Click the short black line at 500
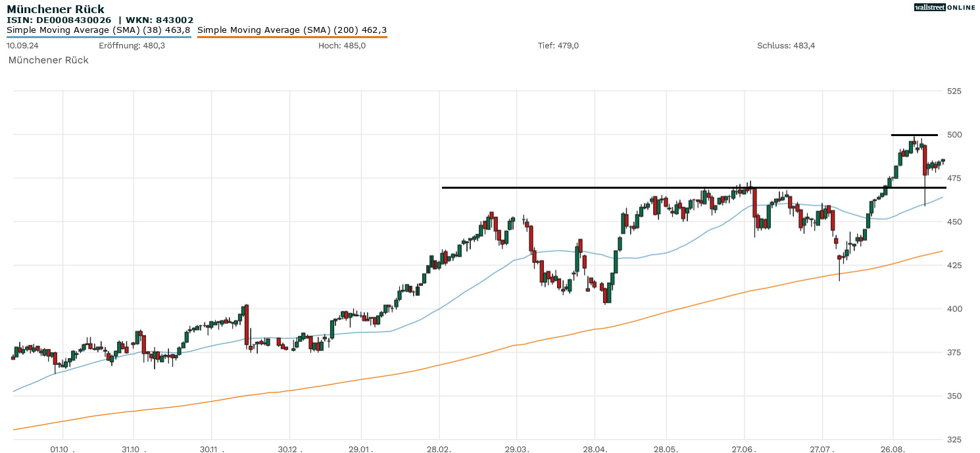The width and height of the screenshot is (980, 453). click(x=914, y=135)
